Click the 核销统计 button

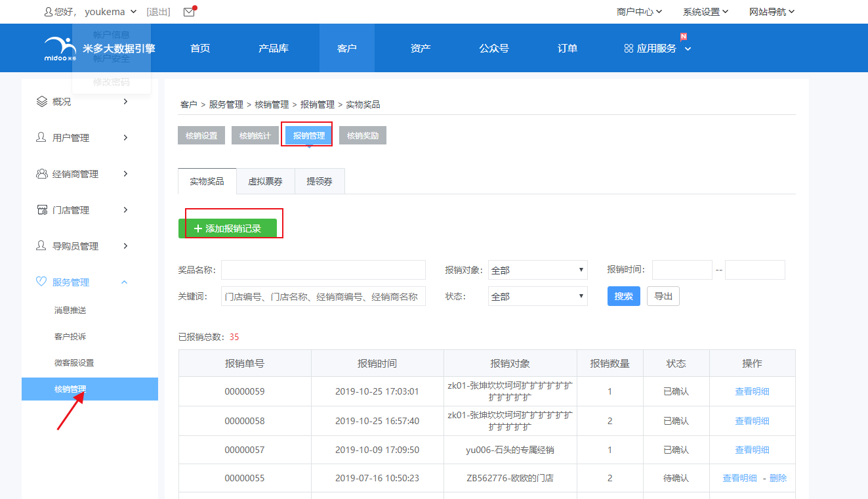[255, 135]
